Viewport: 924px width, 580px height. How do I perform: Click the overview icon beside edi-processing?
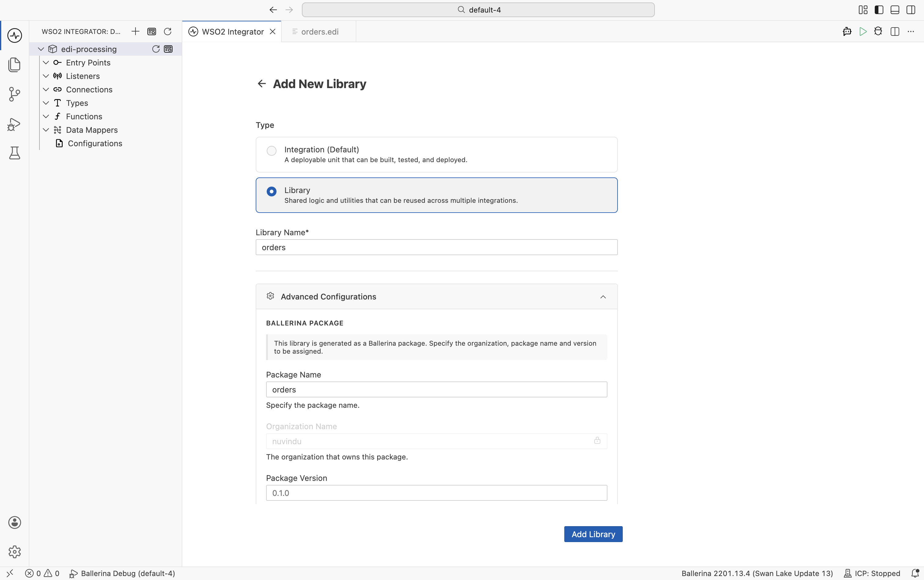point(169,49)
